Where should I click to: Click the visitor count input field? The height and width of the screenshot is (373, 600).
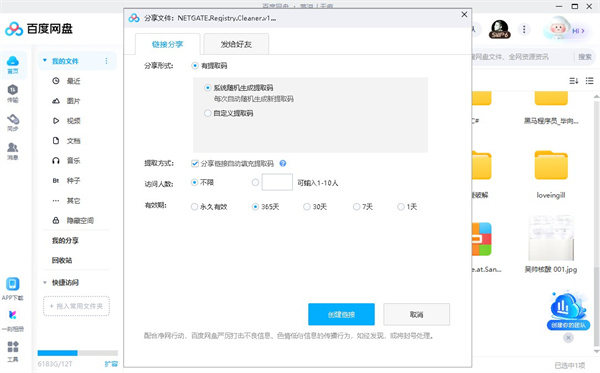click(x=277, y=182)
